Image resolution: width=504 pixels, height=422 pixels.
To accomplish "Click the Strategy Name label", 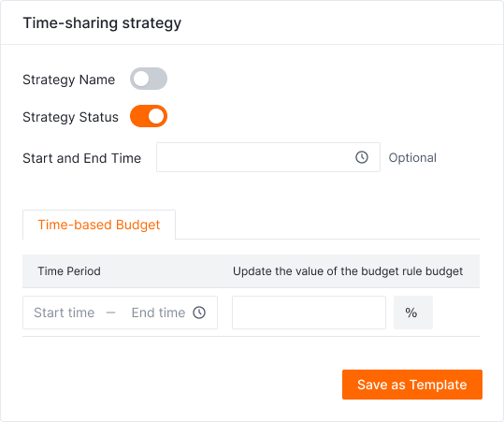I will pos(69,80).
